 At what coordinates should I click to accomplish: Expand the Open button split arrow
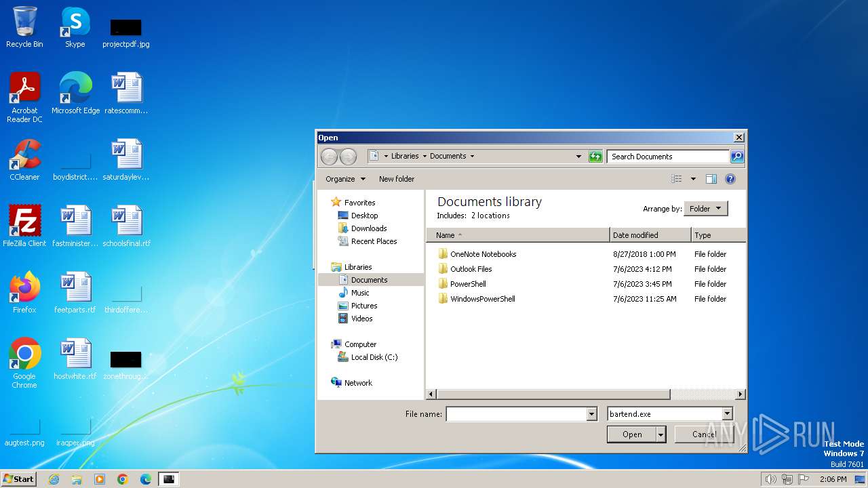click(661, 434)
